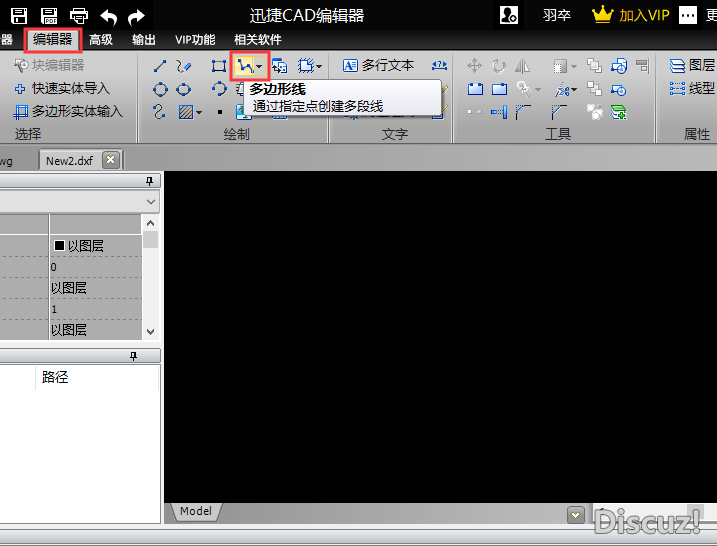Toggle pushpin on the lower path panel
The width and height of the screenshot is (717, 546).
pyautogui.click(x=132, y=356)
